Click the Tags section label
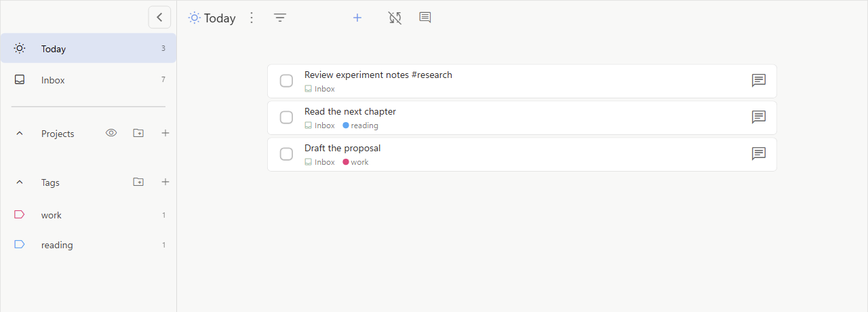The image size is (868, 312). coord(50,182)
